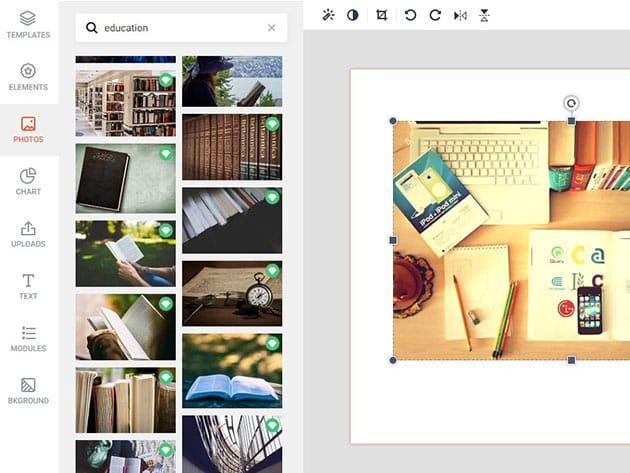Open the Templates panel
Image resolution: width=630 pixels, height=473 pixels.
click(28, 24)
